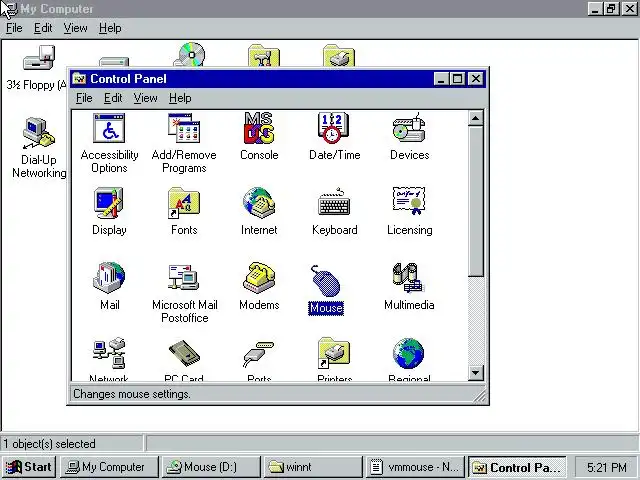Maximize the Control Panel window

point(457,79)
